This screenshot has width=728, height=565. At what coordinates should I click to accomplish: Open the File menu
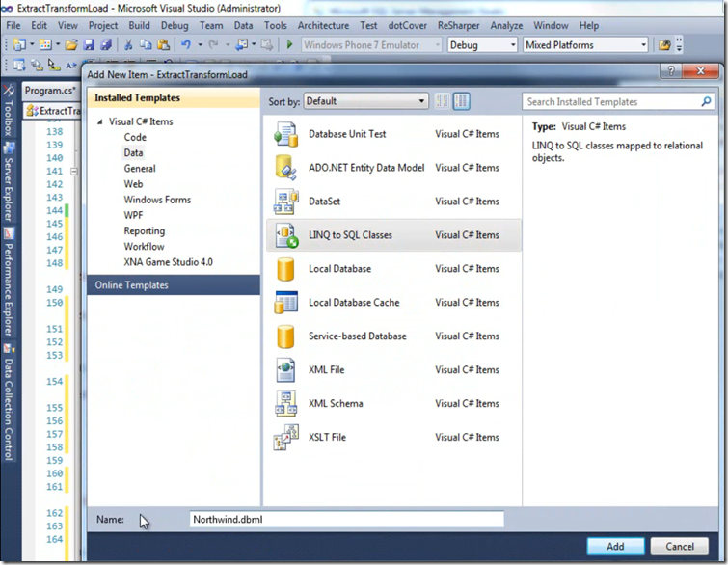[x=13, y=25]
